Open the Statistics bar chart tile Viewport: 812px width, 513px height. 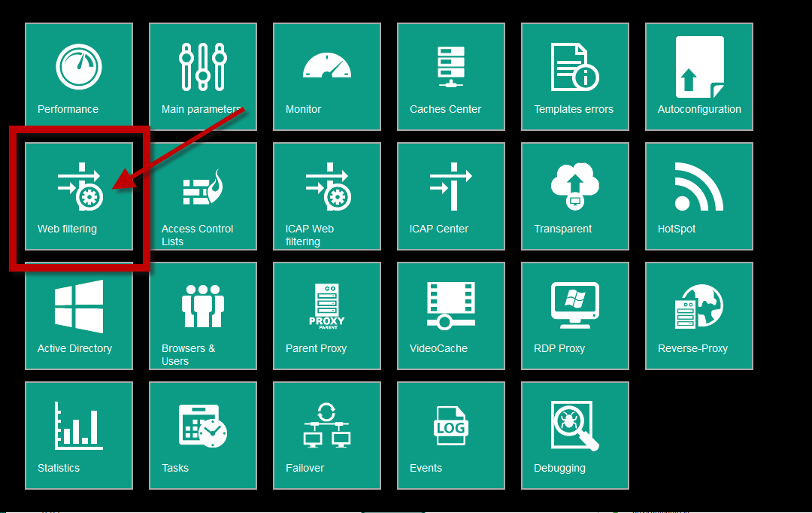79,436
